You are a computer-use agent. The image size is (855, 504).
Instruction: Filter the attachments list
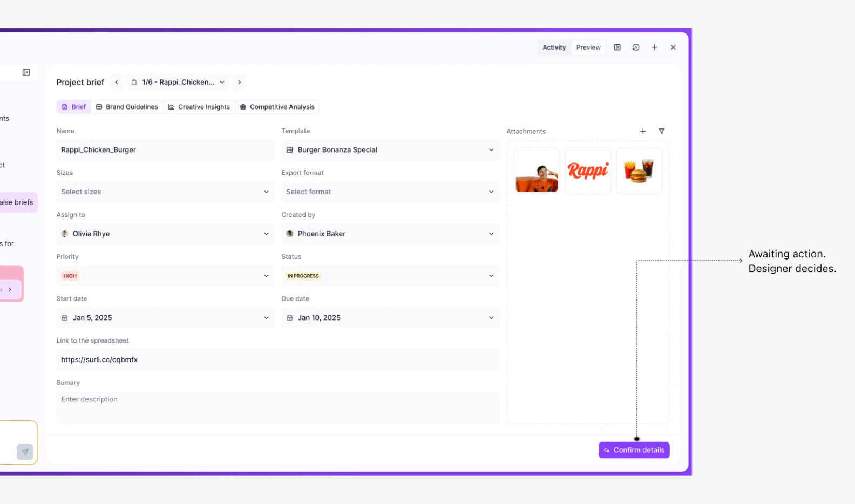click(x=662, y=131)
